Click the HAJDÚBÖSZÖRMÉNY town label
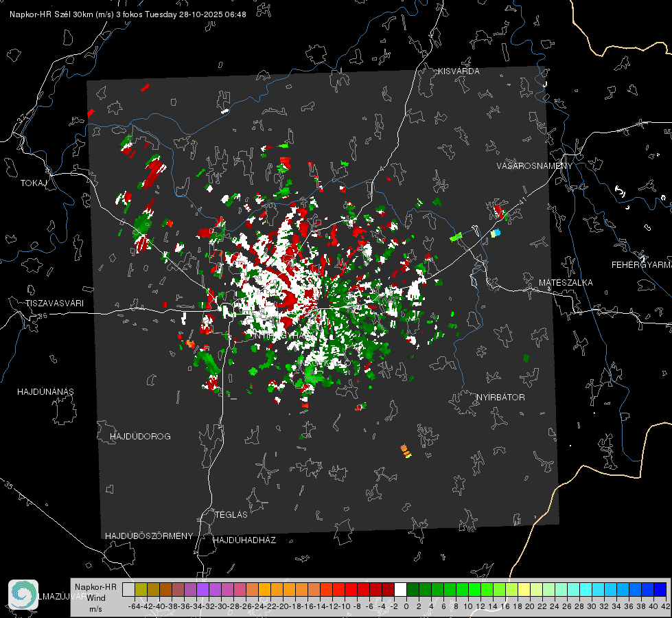The height and width of the screenshot is (618, 672). tap(149, 536)
